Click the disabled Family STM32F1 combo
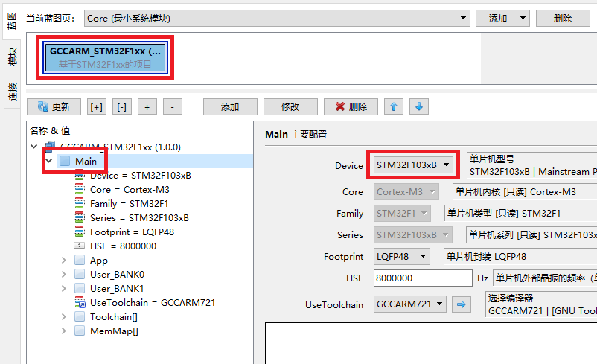Viewport: 597px width, 364px height. coord(402,213)
